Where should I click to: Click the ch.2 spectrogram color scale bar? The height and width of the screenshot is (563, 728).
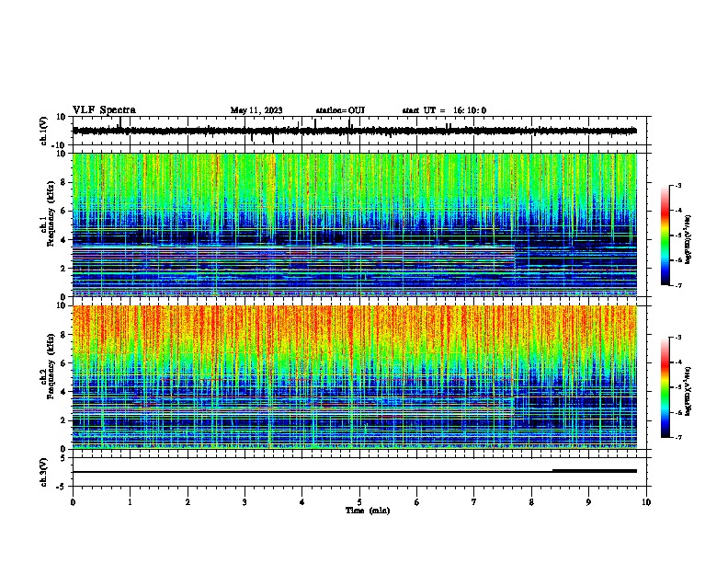coord(665,387)
